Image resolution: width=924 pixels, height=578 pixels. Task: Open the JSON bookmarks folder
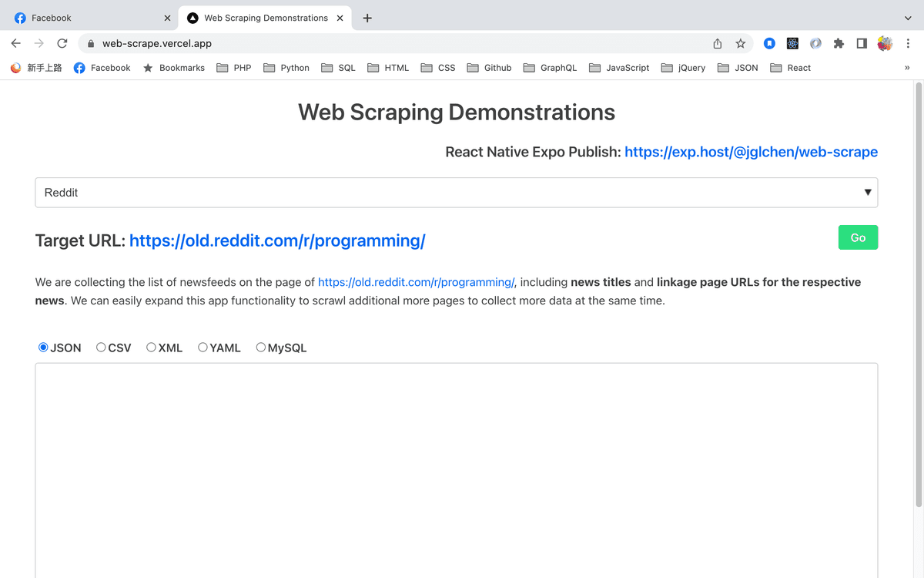[738, 68]
